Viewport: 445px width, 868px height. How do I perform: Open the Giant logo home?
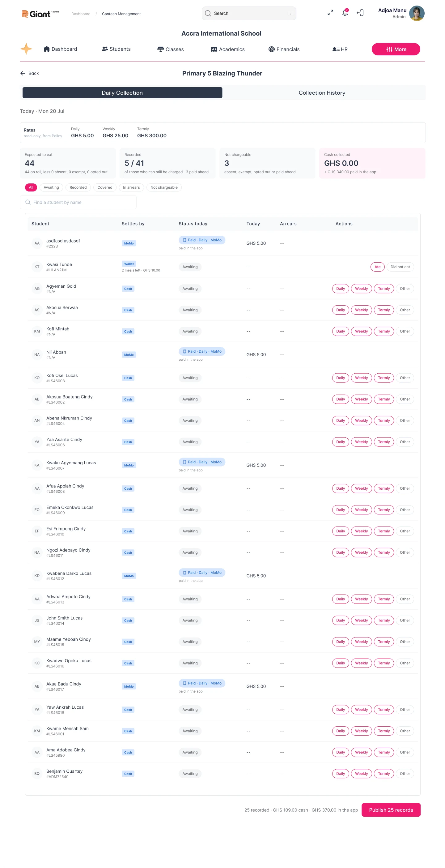40,14
